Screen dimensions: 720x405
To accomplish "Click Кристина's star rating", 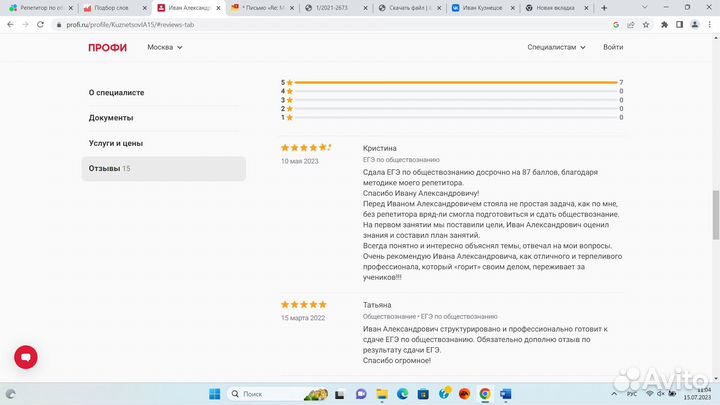I will [306, 147].
